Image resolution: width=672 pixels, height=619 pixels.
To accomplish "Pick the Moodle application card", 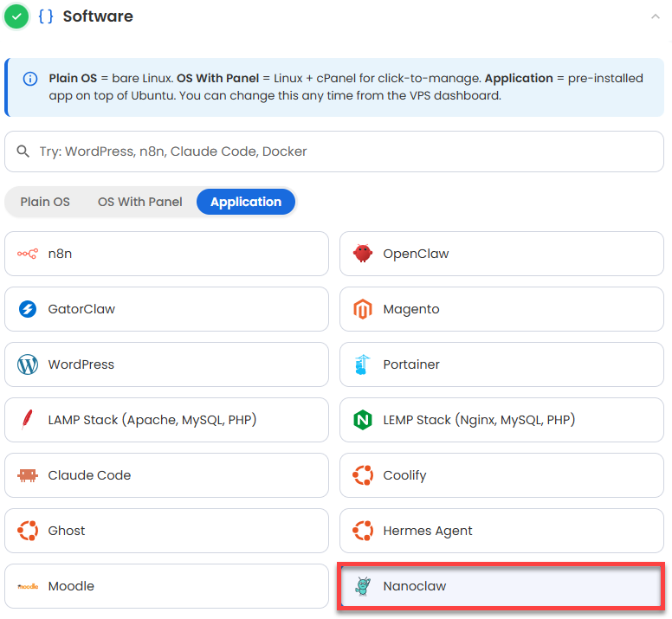I will click(x=167, y=586).
